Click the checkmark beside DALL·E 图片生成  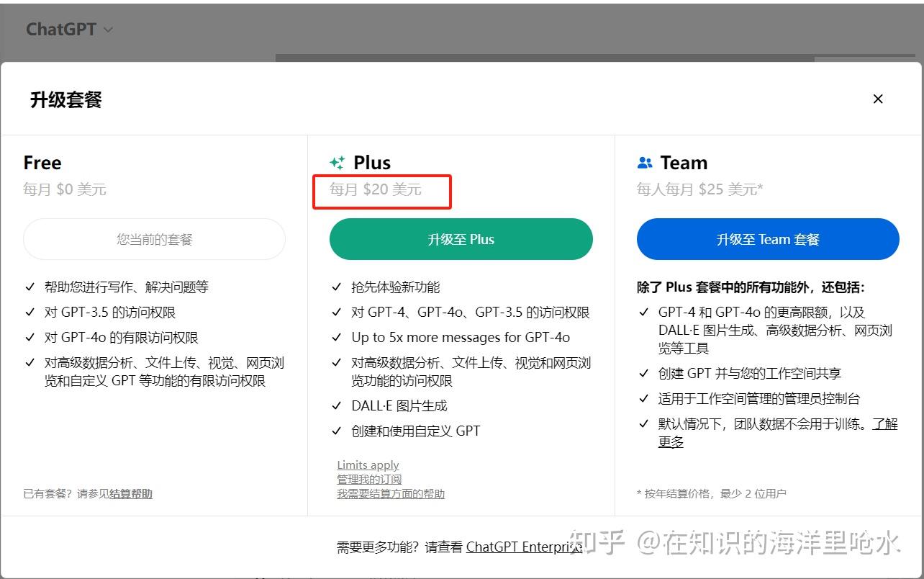[337, 405]
